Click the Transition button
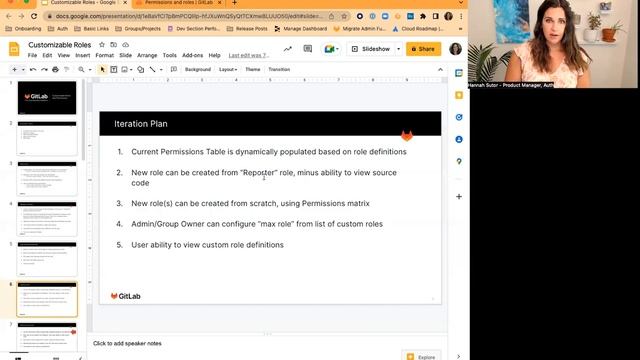This screenshot has width=640, height=360. 279,69
